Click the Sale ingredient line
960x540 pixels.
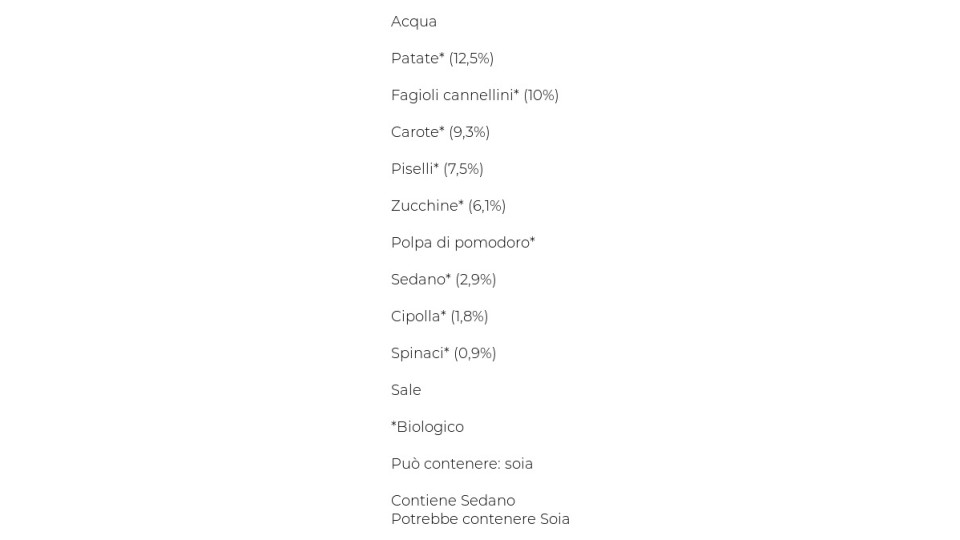[406, 390]
